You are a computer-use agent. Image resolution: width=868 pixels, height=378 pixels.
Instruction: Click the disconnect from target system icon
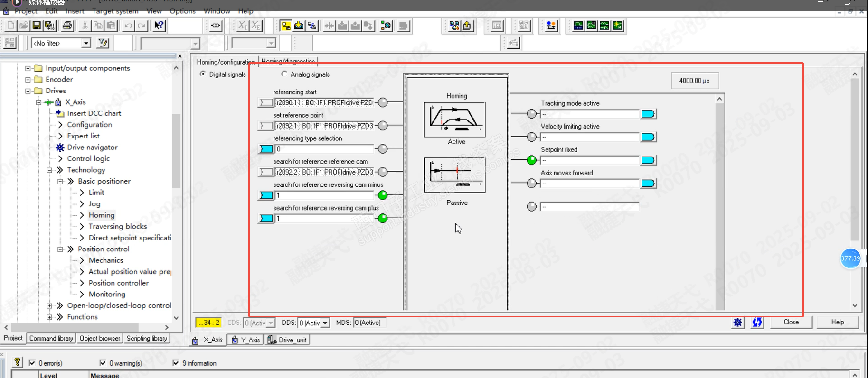click(312, 26)
